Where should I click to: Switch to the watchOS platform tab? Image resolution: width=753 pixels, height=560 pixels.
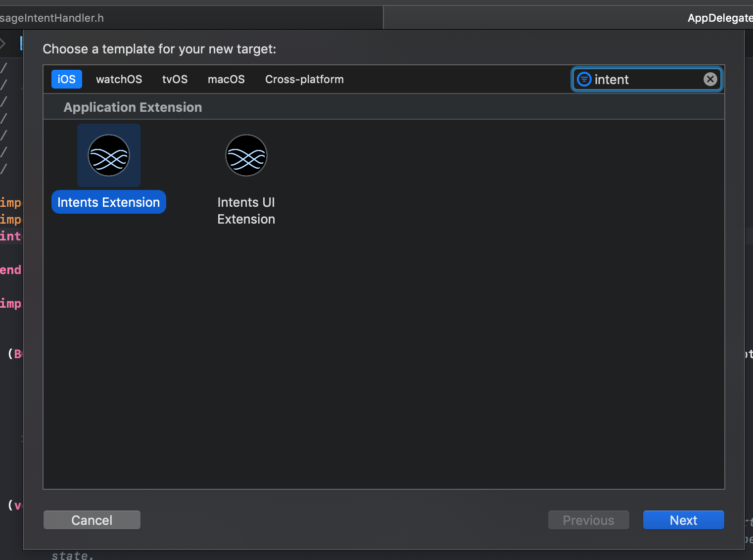coord(119,79)
